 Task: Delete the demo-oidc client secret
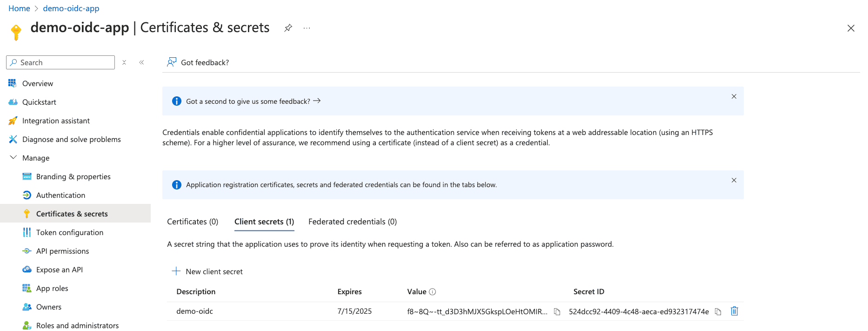pos(734,311)
